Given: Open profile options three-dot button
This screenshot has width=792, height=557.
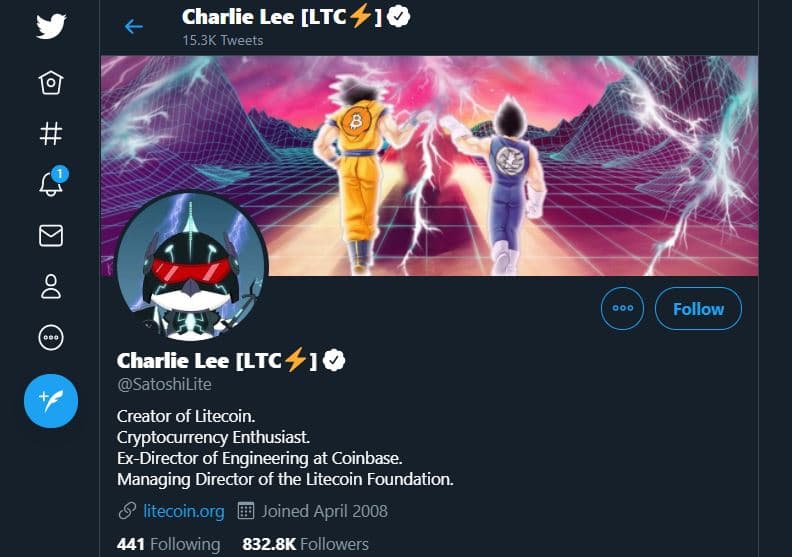Looking at the screenshot, I should click(622, 309).
